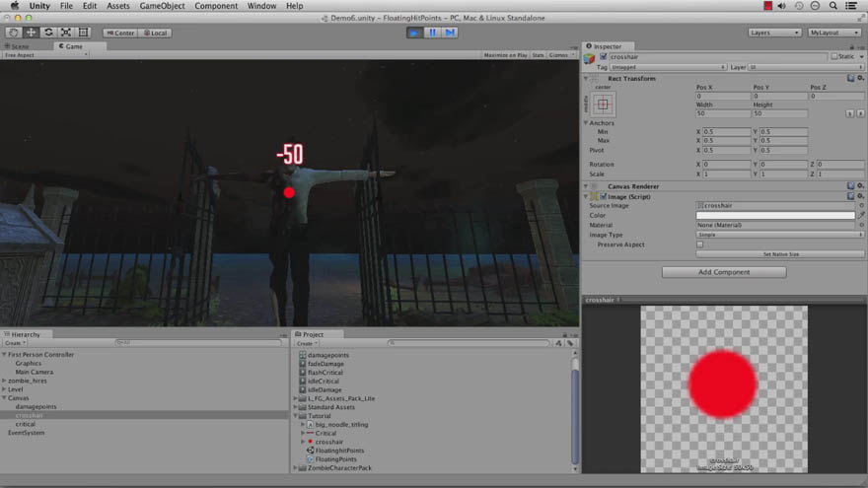
Task: Toggle pivot Center mode button
Action: coord(120,34)
